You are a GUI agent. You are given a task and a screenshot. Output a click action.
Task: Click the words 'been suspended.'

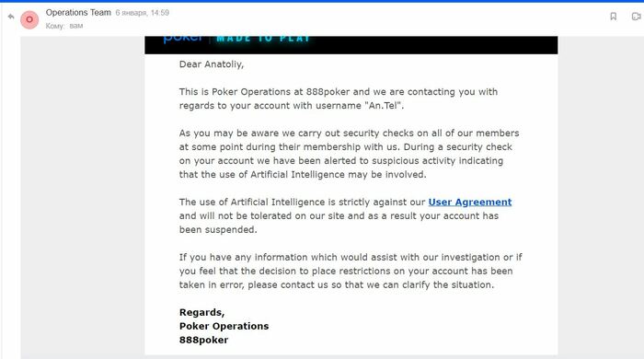pos(218,230)
